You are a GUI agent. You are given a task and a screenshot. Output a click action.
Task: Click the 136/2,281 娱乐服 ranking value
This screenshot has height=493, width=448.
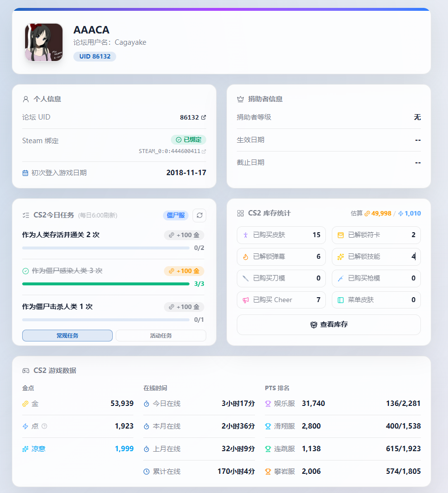403,403
